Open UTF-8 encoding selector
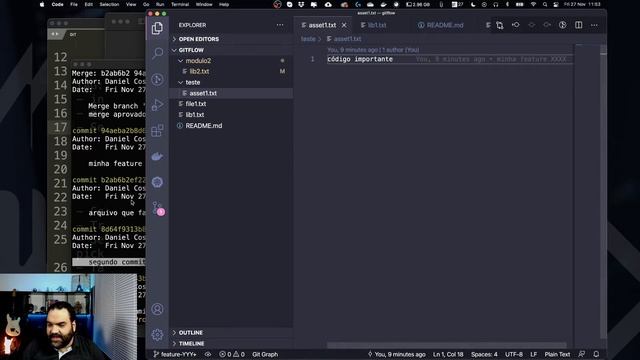 514,354
